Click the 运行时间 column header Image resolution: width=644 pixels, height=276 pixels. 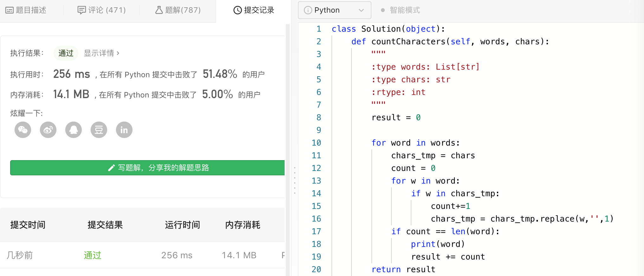183,225
